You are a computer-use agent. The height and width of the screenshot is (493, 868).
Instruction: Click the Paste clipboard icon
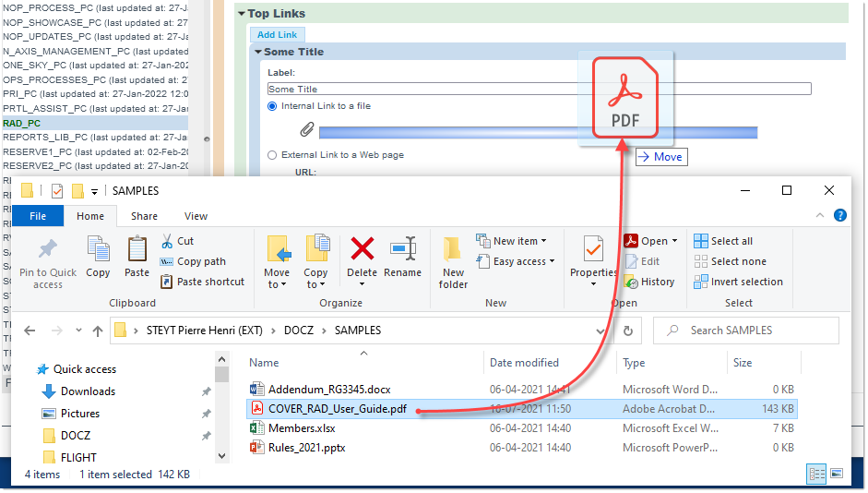(137, 249)
